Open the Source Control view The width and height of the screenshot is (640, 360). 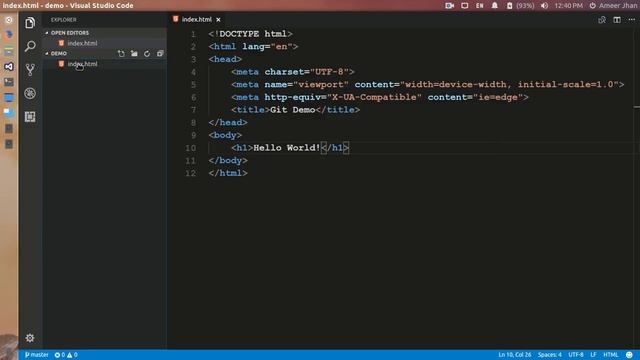point(30,69)
